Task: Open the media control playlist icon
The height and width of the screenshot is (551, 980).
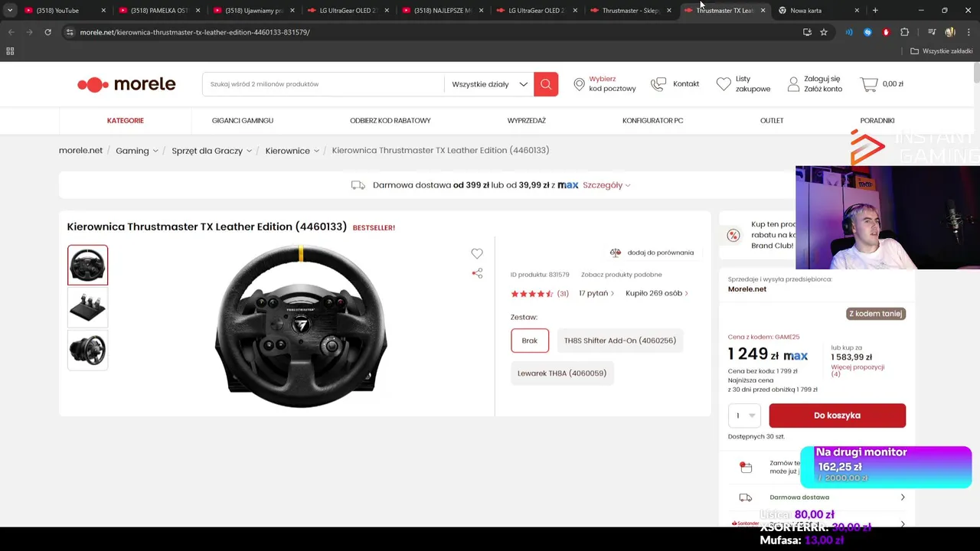Action: 932,32
